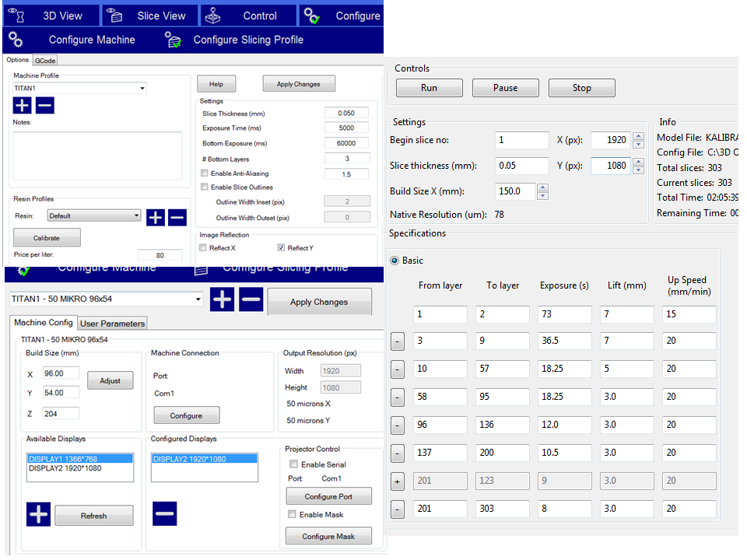Select the Basic radio button

395,261
